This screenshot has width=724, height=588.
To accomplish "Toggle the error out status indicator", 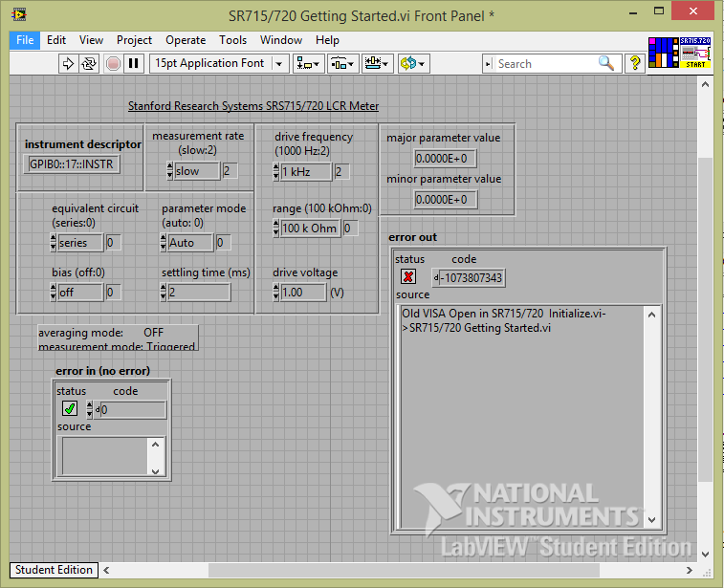I will coord(409,277).
